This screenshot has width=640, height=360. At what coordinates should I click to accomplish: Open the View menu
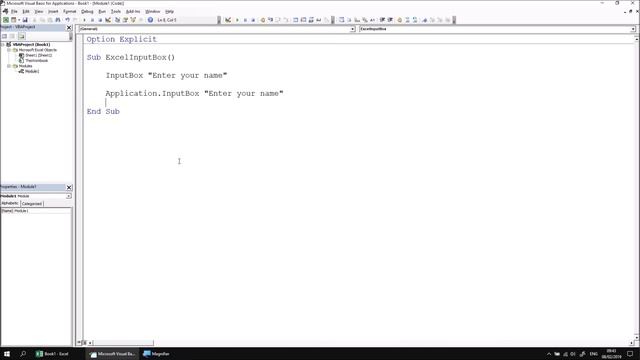(x=39, y=11)
